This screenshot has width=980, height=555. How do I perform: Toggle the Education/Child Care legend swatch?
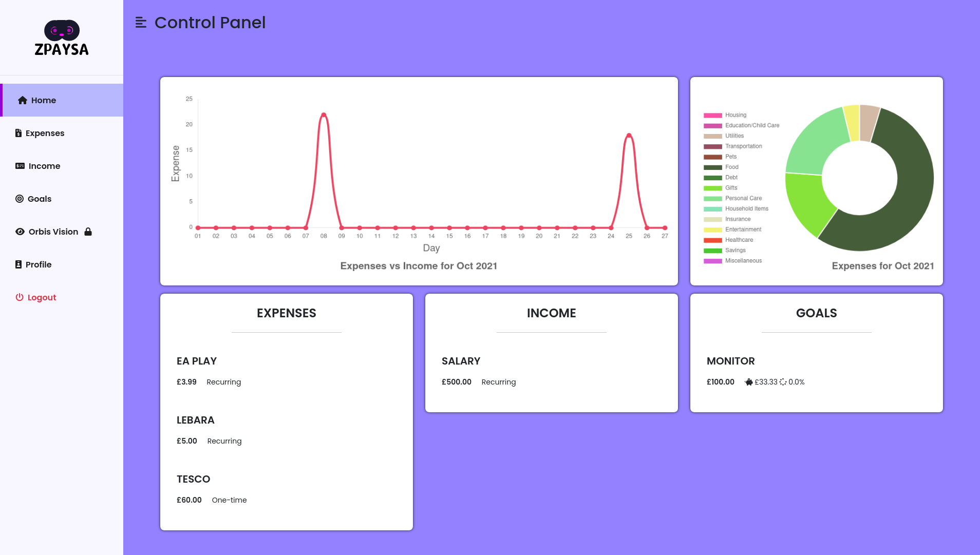point(712,126)
